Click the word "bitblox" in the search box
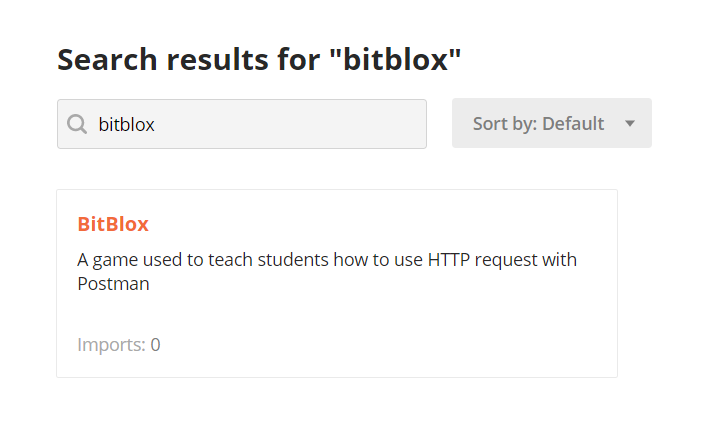Screen dimensions: 725x424 tap(127, 124)
